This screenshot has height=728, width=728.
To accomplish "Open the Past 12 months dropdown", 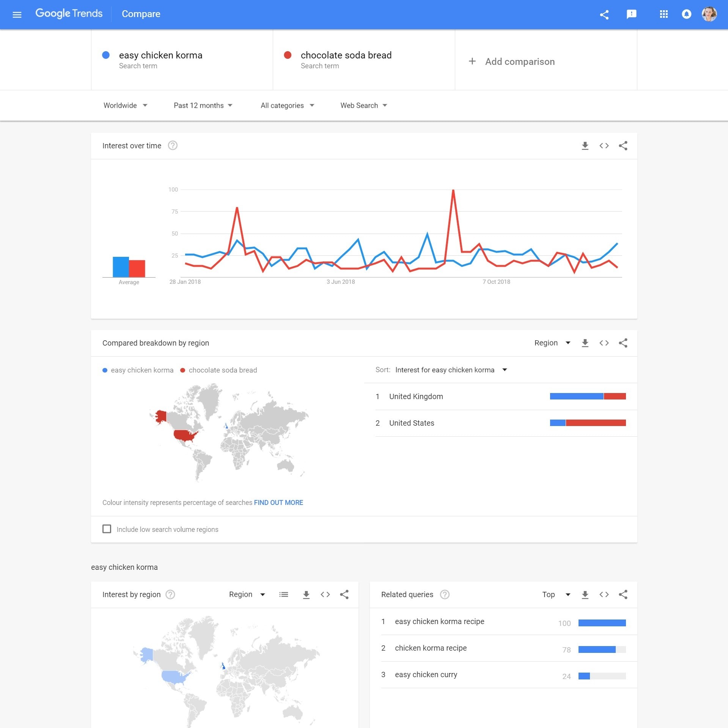I will [x=203, y=105].
